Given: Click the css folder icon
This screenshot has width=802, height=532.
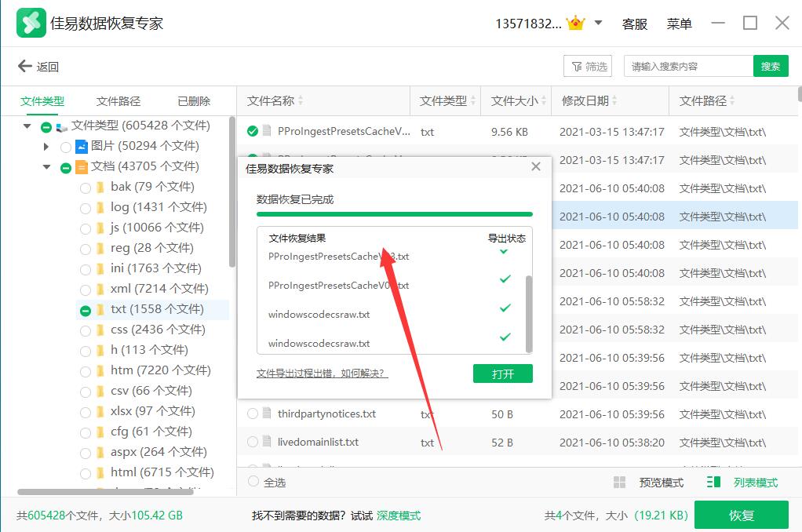Looking at the screenshot, I should 100,330.
